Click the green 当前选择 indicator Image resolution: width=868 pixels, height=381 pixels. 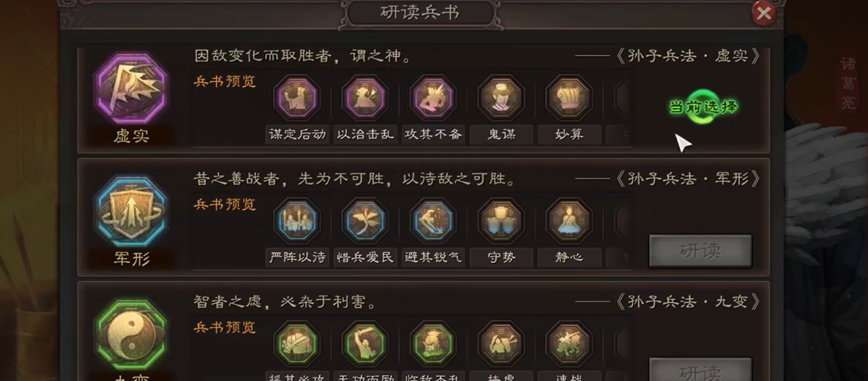(x=704, y=107)
